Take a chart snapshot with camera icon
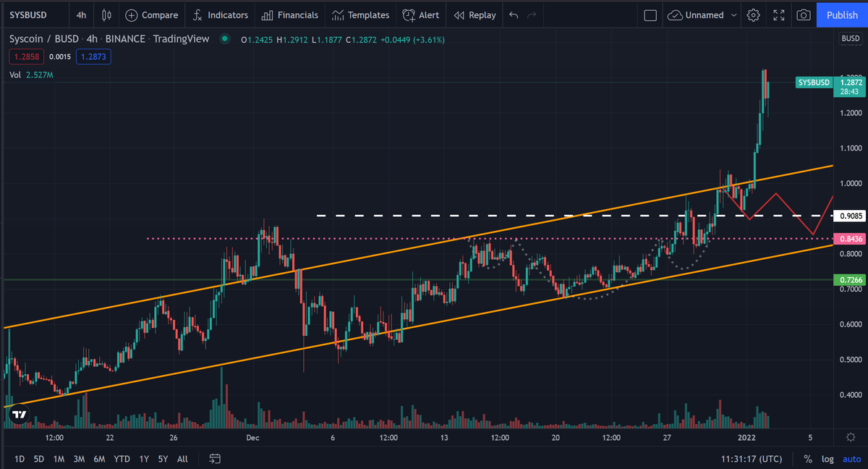Screen dimensions: 868x469 pyautogui.click(x=804, y=14)
